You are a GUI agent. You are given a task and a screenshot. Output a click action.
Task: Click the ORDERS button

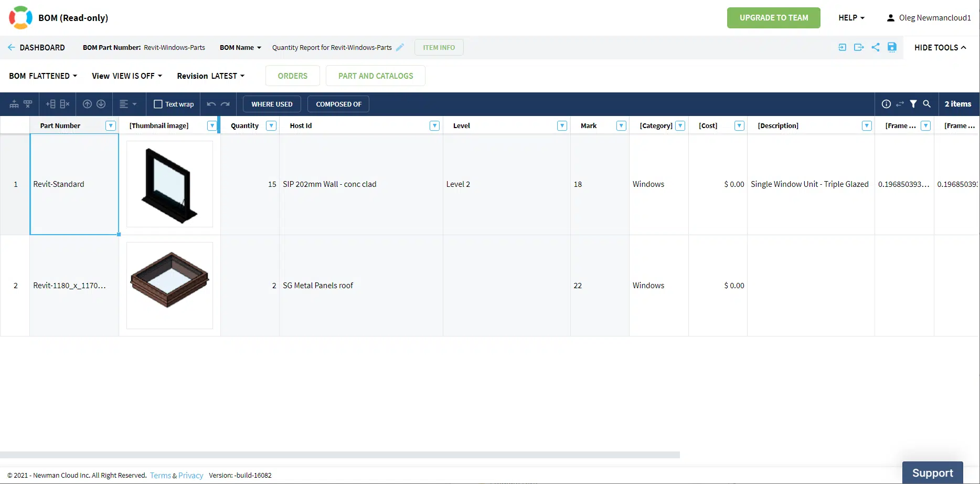click(x=293, y=76)
